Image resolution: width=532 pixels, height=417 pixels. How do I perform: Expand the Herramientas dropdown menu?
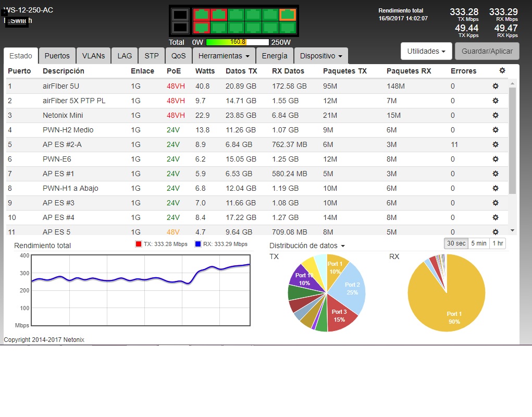(x=224, y=56)
